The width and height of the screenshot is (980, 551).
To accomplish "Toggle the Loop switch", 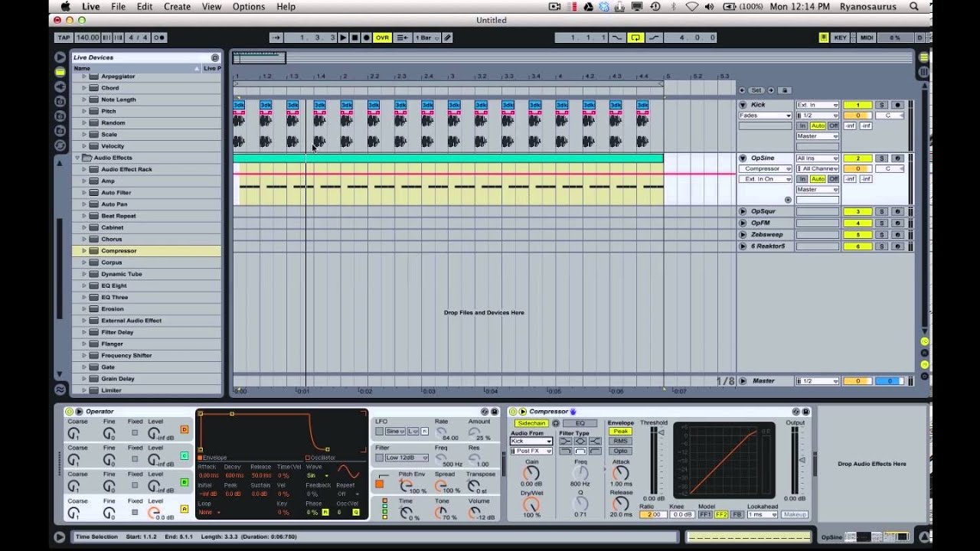I will point(635,37).
